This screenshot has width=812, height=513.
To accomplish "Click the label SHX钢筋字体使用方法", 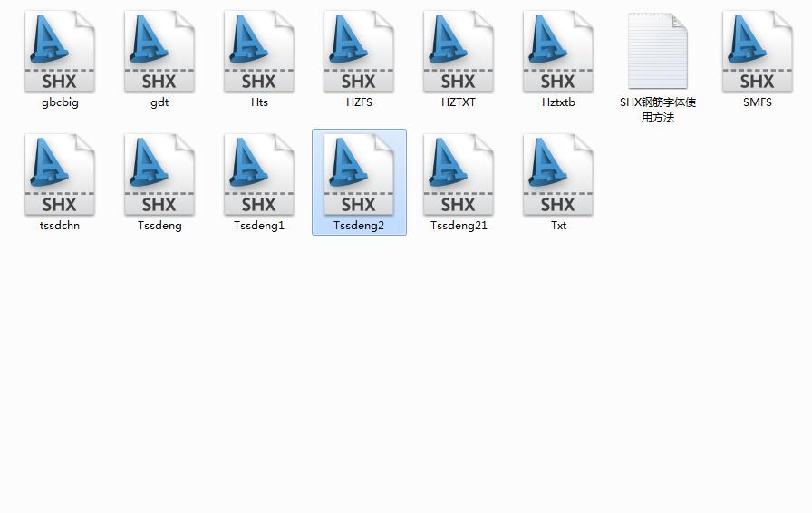I will (658, 110).
